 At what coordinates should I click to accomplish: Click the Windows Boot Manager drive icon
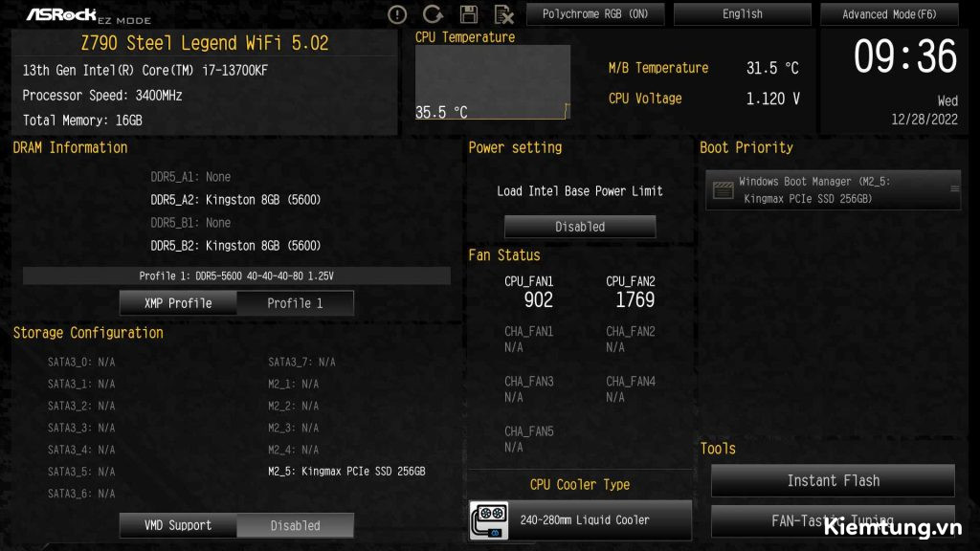(724, 190)
